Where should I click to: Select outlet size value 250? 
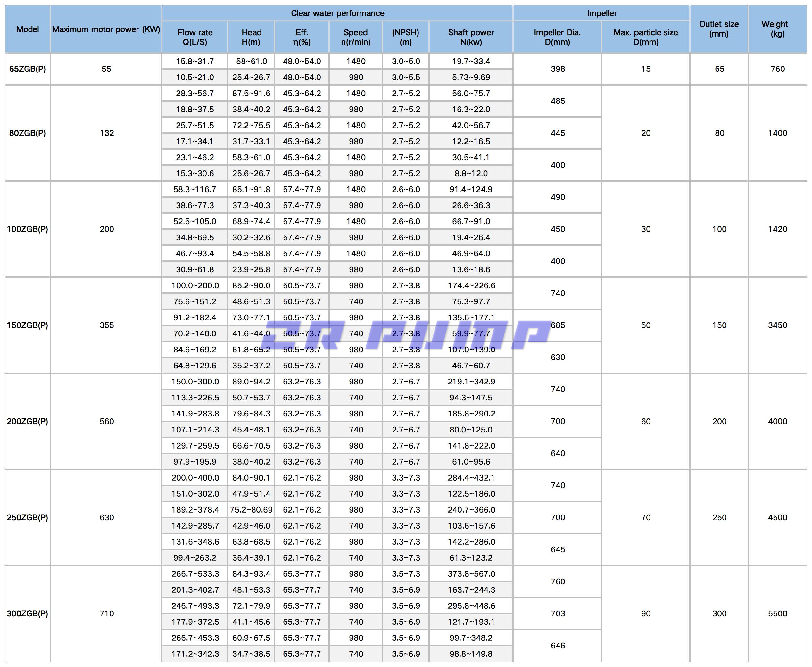click(719, 517)
